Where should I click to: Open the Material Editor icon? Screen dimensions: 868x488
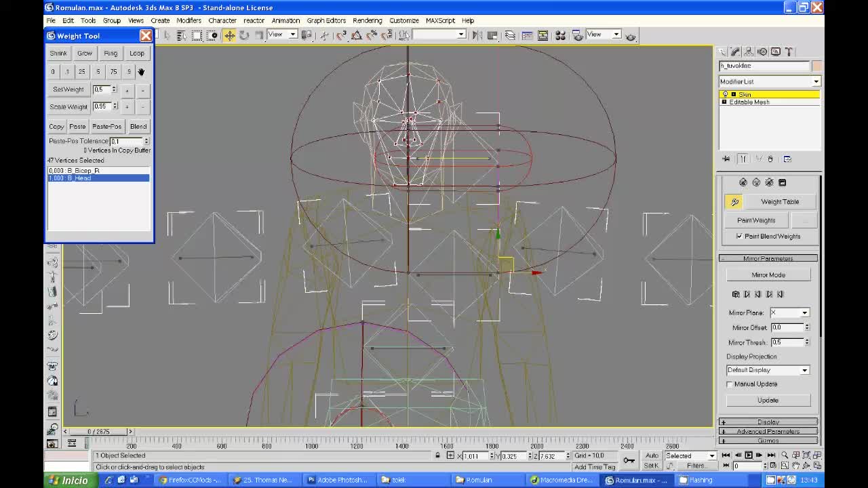coord(560,35)
